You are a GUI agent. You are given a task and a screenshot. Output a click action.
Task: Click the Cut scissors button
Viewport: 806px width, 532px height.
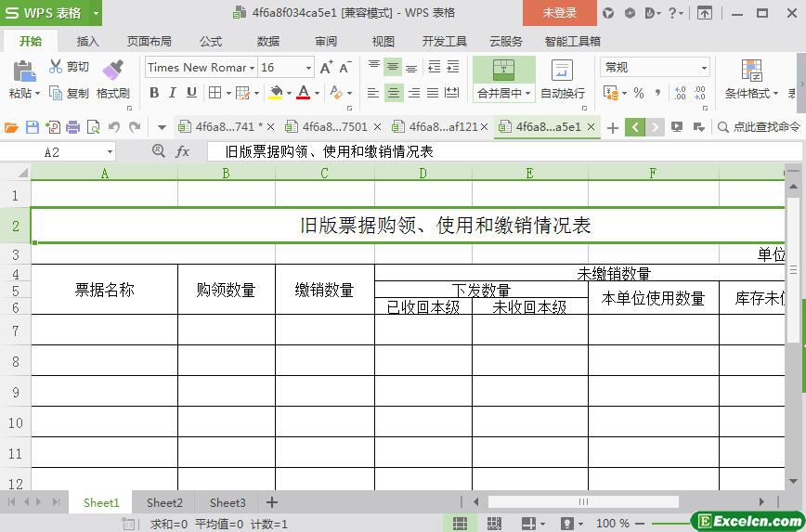point(70,66)
